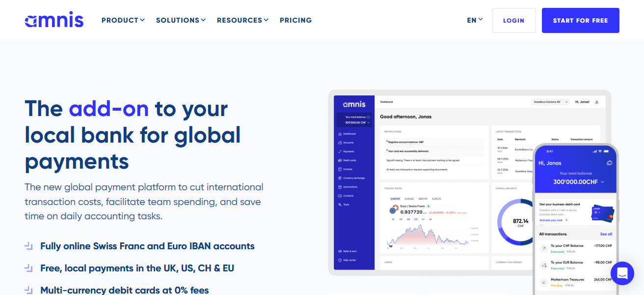Open the RESOURCES dropdown
The width and height of the screenshot is (644, 295).
point(242,20)
